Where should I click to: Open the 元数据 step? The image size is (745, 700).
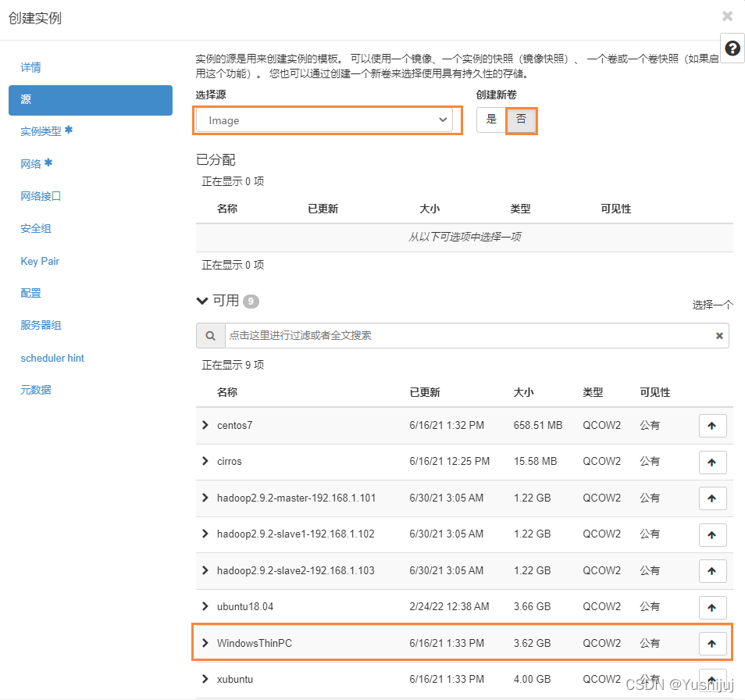click(36, 390)
